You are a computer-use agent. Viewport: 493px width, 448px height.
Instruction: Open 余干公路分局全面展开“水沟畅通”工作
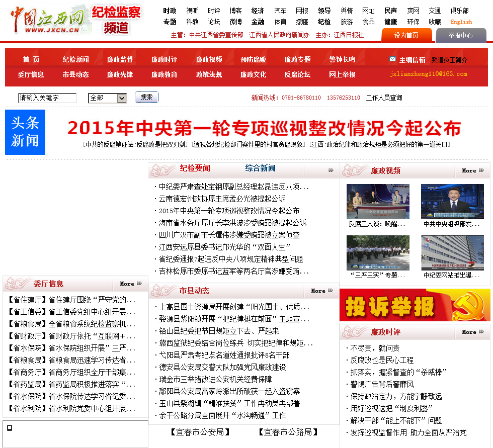222,415
